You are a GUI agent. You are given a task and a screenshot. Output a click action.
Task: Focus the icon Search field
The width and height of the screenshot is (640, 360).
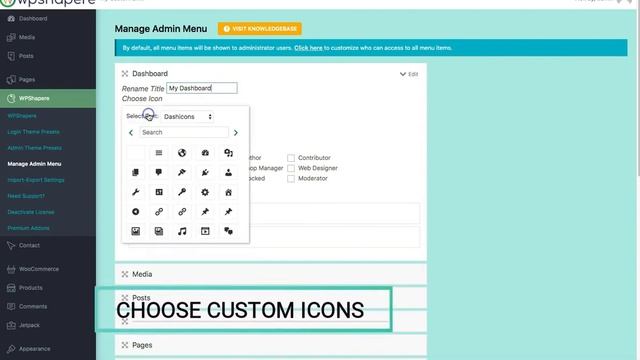tap(184, 132)
